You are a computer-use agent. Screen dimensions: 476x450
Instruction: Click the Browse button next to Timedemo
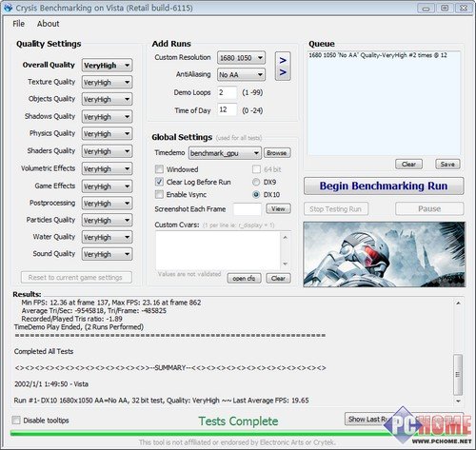pyautogui.click(x=277, y=153)
